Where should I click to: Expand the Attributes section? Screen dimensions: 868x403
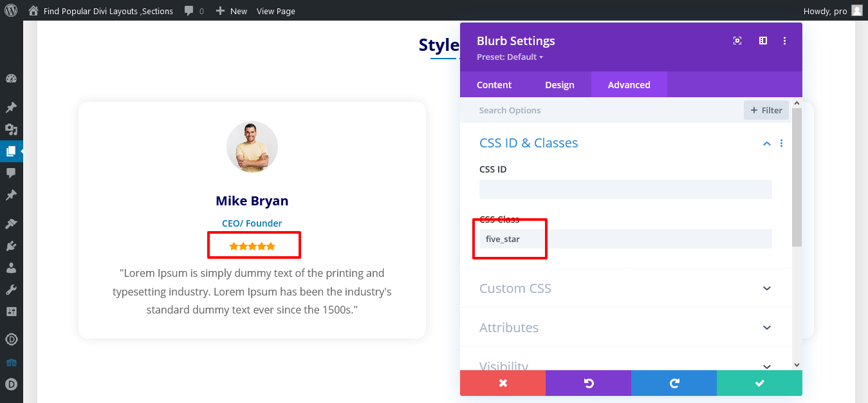pos(626,328)
